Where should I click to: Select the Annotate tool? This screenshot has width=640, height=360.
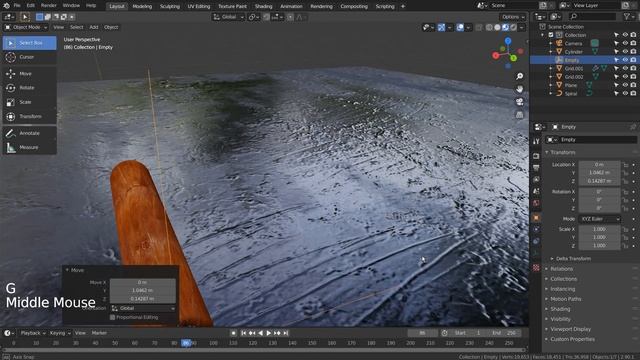click(x=29, y=133)
